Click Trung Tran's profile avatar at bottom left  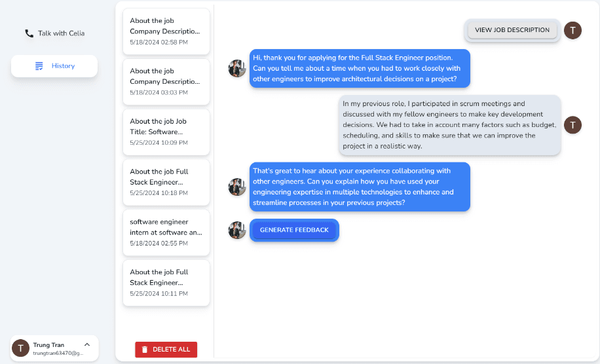[21, 348]
